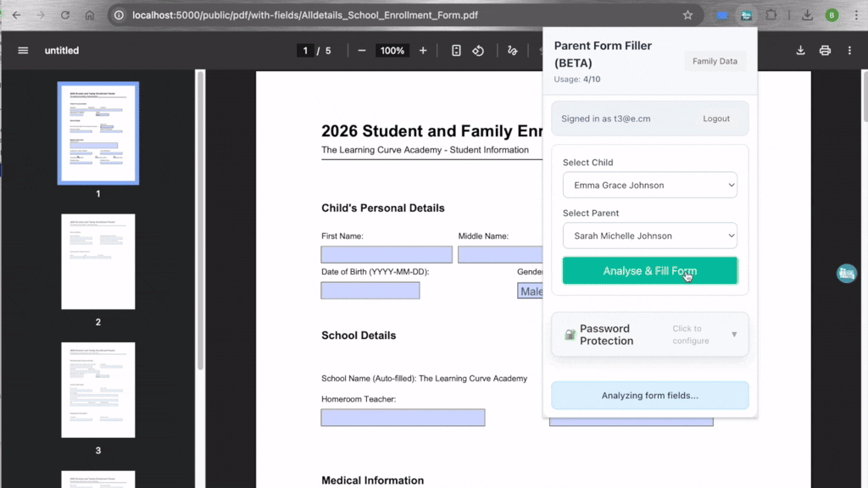Viewport: 868px width, 488px height.
Task: Click the Analyse & Fill Form button
Action: tap(649, 269)
